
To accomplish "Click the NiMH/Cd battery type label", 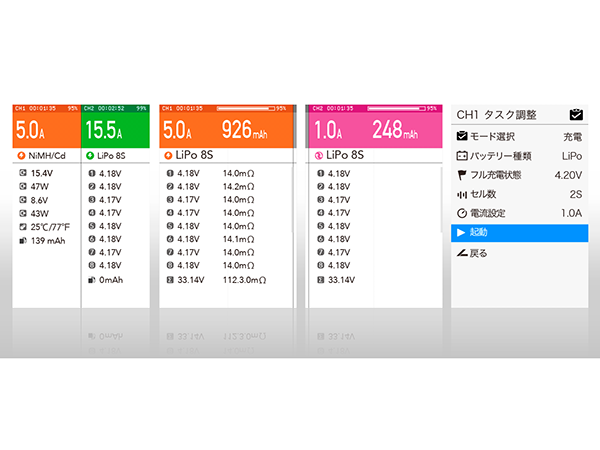I will [x=47, y=156].
